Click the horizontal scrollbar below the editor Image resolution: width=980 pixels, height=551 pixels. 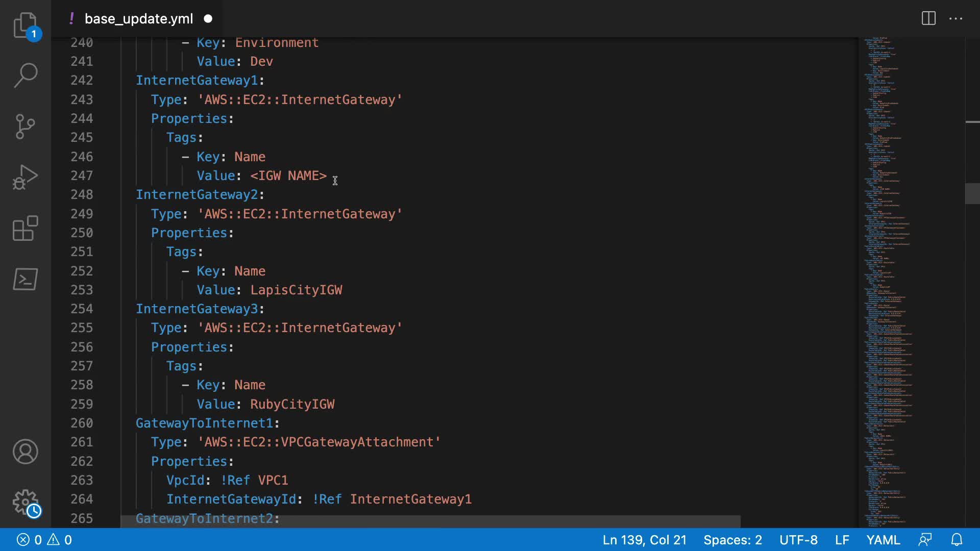tap(430, 521)
